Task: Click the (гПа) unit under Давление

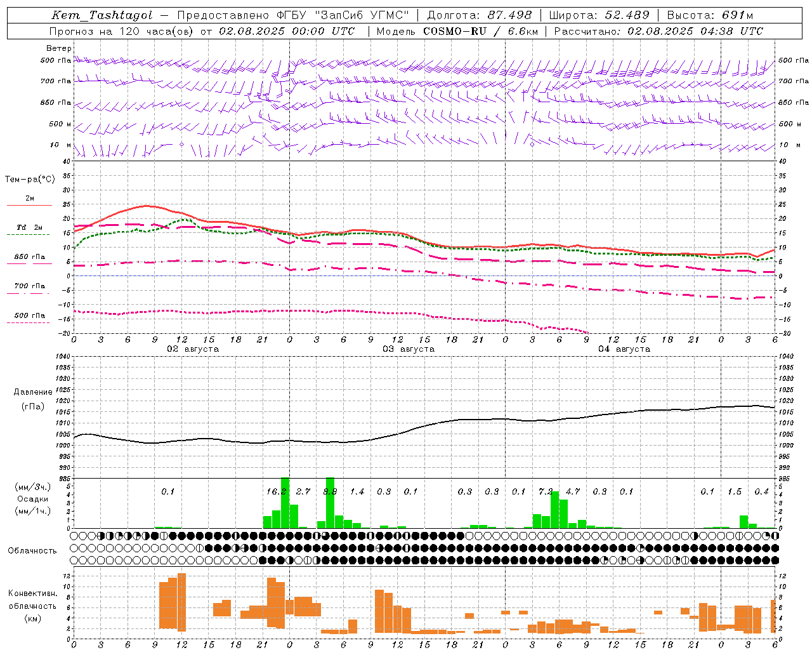Action: [33, 406]
